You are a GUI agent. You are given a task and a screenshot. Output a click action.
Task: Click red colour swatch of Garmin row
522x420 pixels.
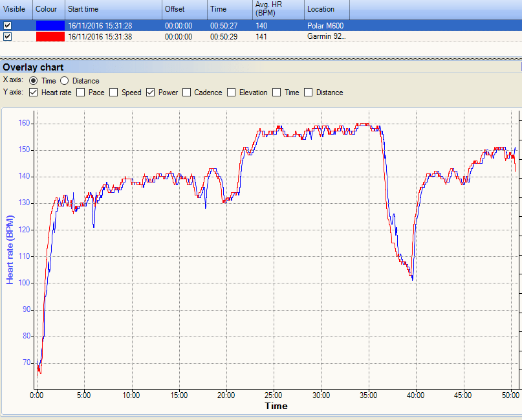click(x=50, y=37)
